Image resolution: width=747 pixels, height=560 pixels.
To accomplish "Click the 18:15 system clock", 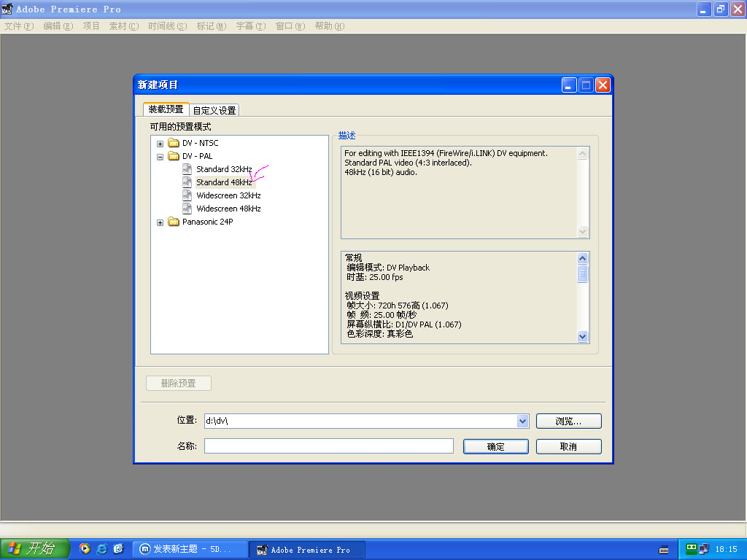I will (x=727, y=550).
